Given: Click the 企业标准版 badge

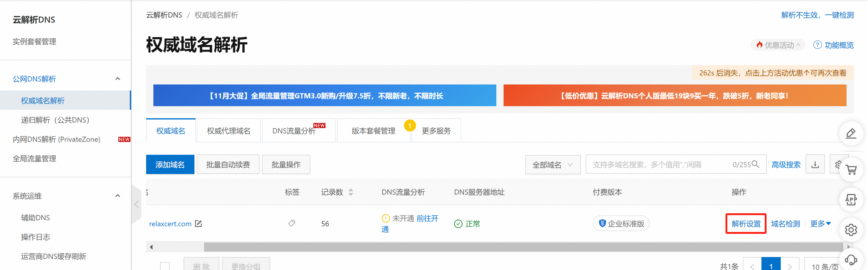Looking at the screenshot, I should click(621, 224).
